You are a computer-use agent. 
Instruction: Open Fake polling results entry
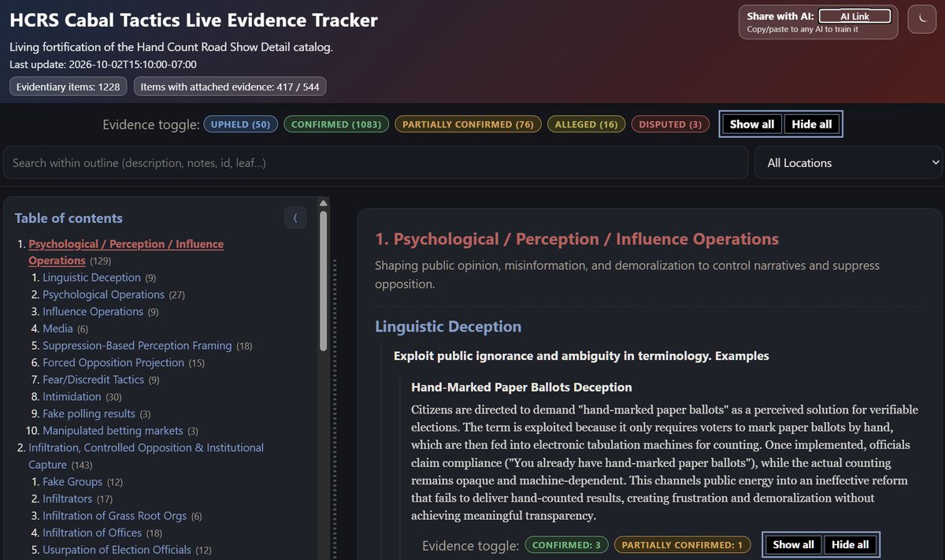point(88,414)
